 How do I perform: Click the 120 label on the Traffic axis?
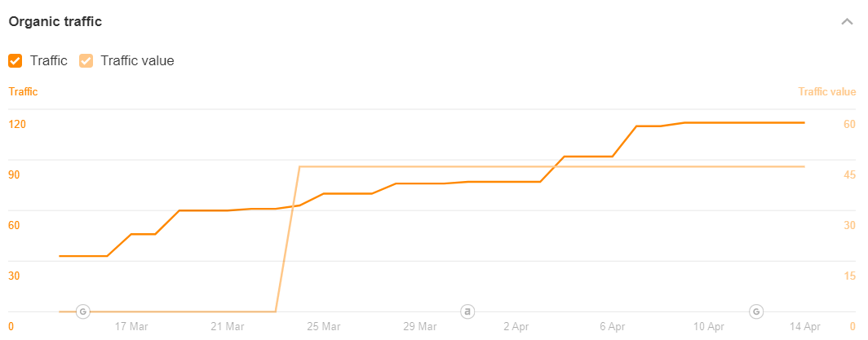coord(18,124)
